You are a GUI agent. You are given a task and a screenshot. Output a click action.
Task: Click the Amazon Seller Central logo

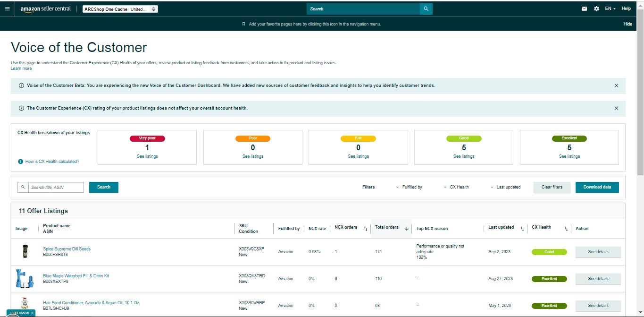pos(45,9)
